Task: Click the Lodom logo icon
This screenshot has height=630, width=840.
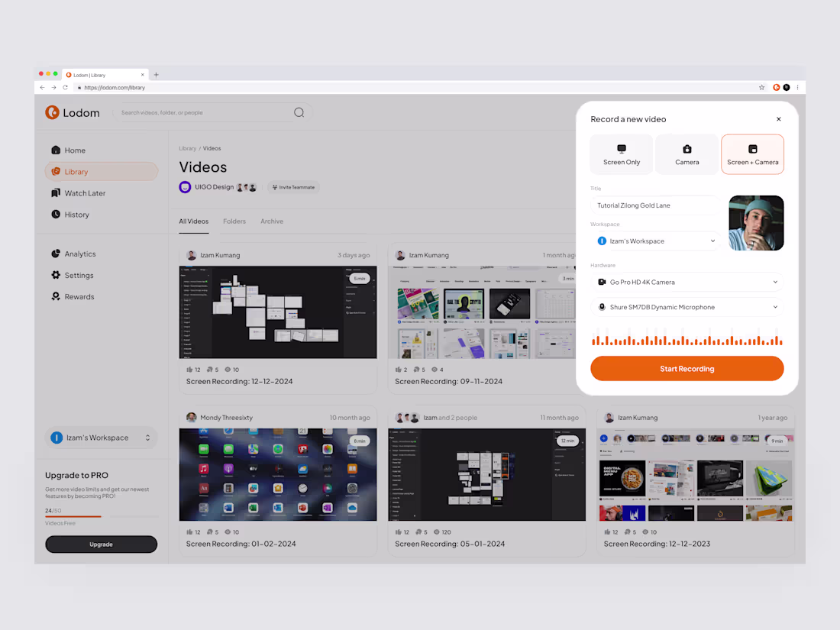Action: tap(52, 112)
